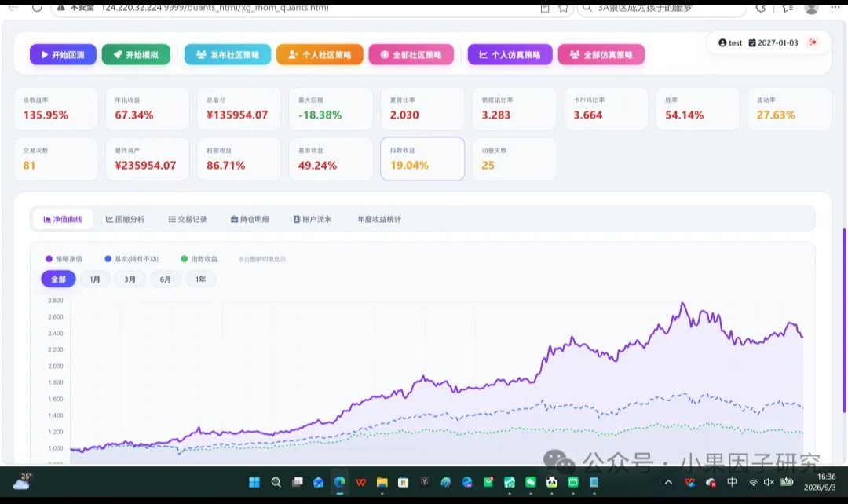
Task: Click the Microsoft Edge taskbar icon
Action: (340, 482)
